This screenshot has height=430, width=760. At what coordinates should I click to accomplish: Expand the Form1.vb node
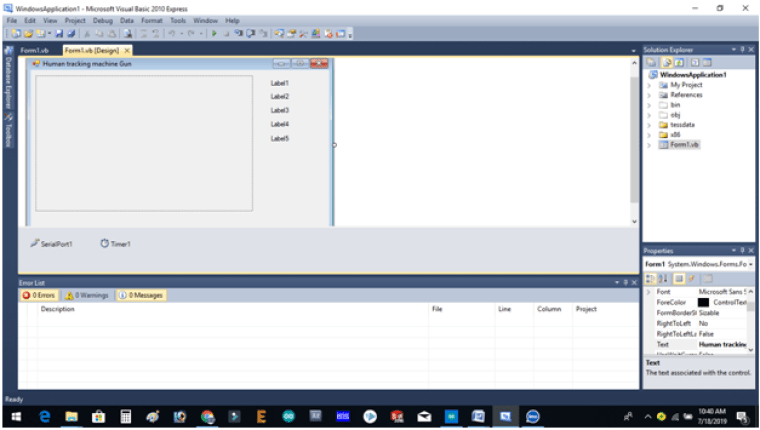[649, 145]
